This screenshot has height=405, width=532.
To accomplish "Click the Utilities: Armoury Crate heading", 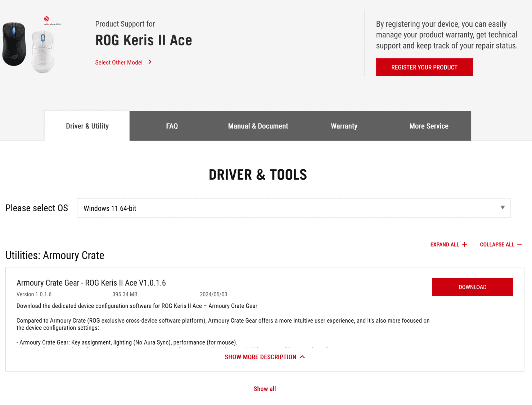I will point(55,255).
